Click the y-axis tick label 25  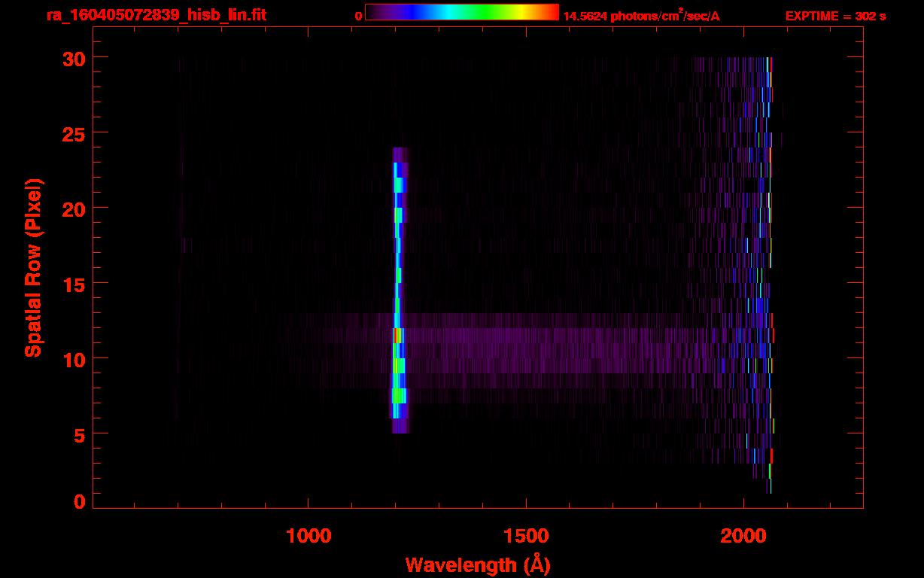[x=73, y=133]
